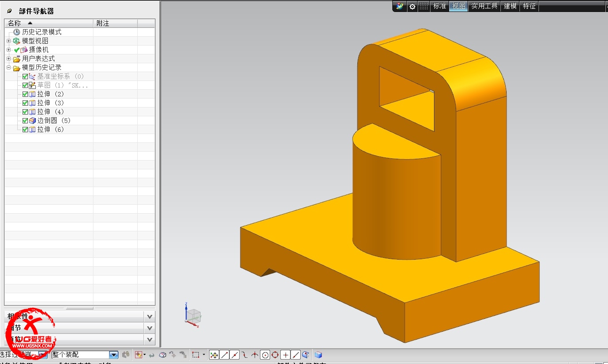Open the top toolbar overflow arrow at far right
This screenshot has width=608, height=364.
coord(606,6)
